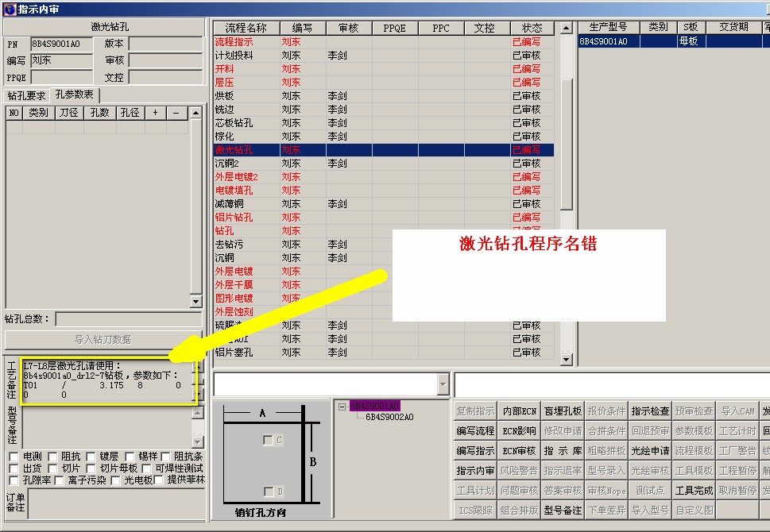Toggle the 可焊性测试 checkbox
This screenshot has height=532, width=770.
(146, 468)
